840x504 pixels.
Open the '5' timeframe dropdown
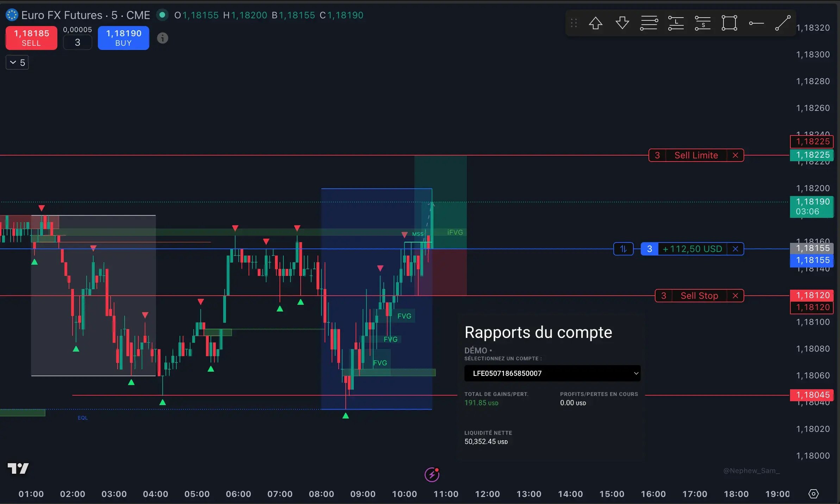pyautogui.click(x=17, y=62)
